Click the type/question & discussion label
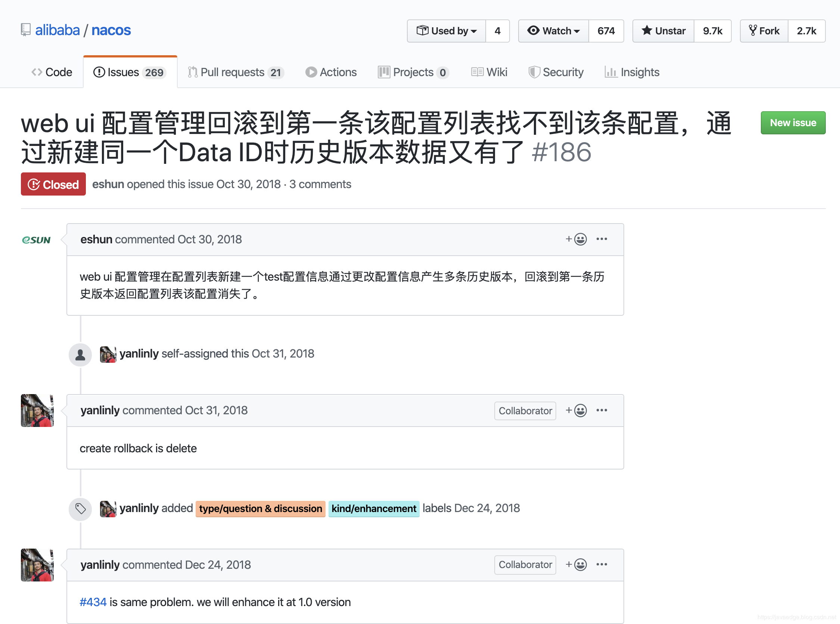 coord(260,508)
